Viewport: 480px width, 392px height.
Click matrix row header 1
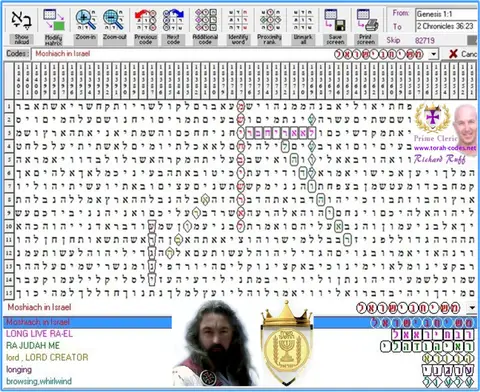9,107
